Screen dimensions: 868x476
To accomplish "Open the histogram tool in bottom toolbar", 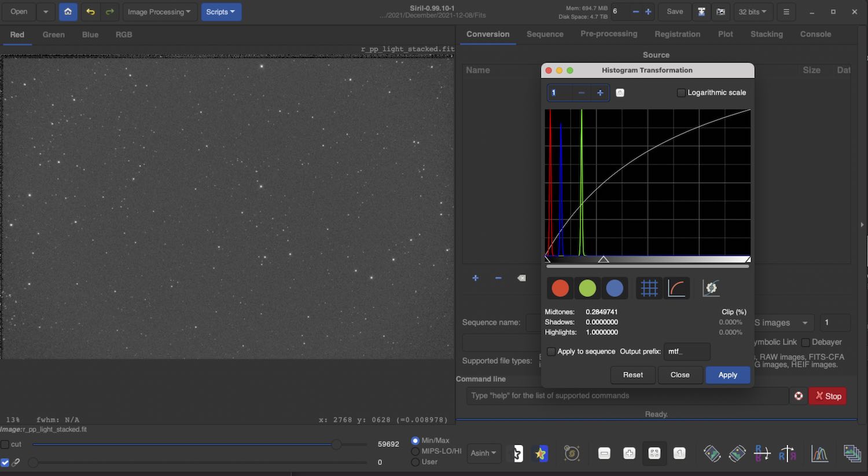I will 819,453.
